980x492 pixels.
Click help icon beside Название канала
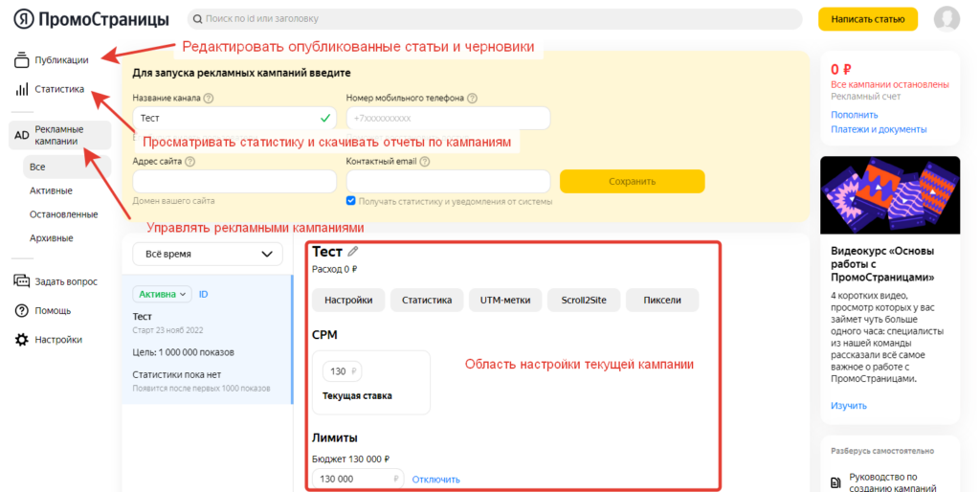pos(209,99)
